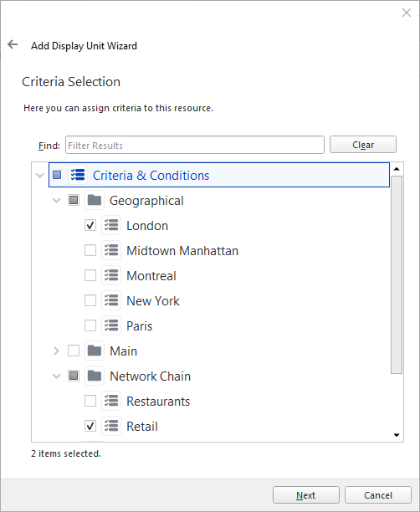Click the back arrow in wizard header
This screenshot has width=420, height=512.
click(13, 44)
